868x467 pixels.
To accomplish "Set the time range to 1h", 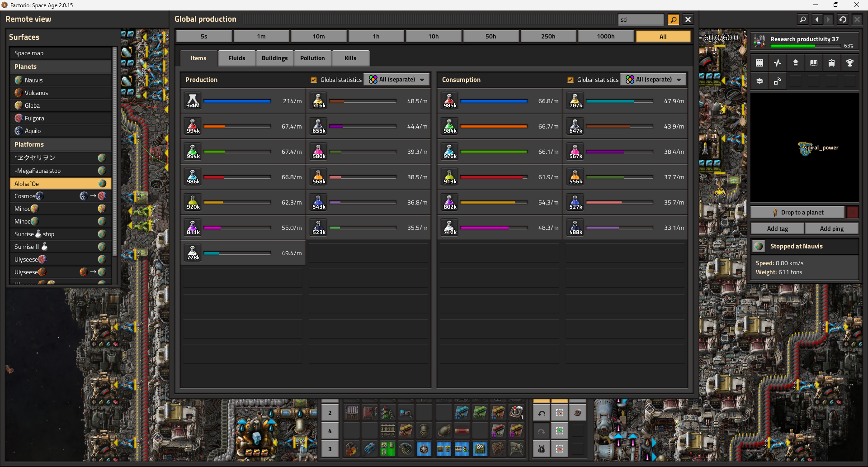I will tap(376, 36).
